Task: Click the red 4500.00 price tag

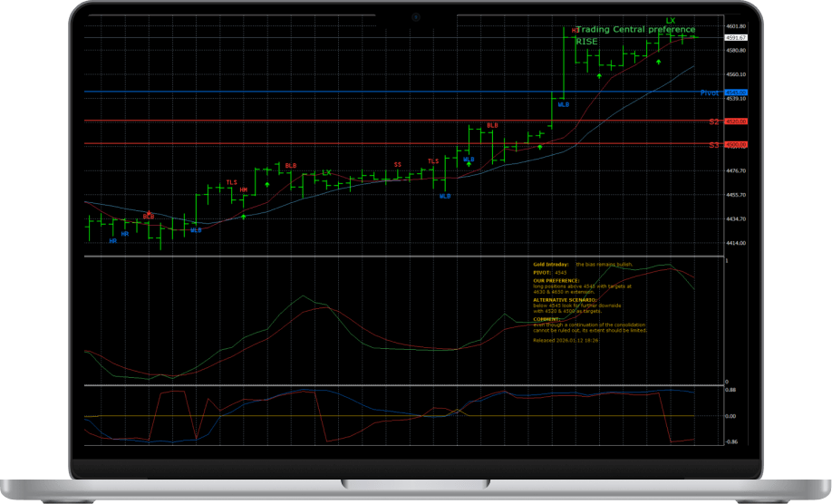Action: click(x=736, y=145)
